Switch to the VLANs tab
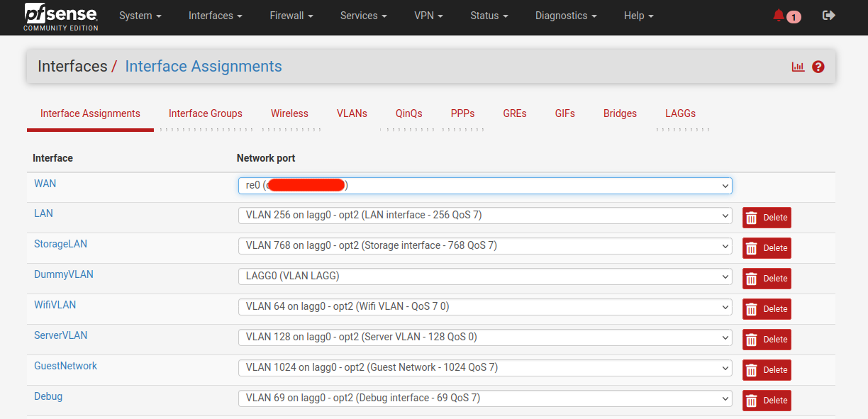 click(x=352, y=113)
